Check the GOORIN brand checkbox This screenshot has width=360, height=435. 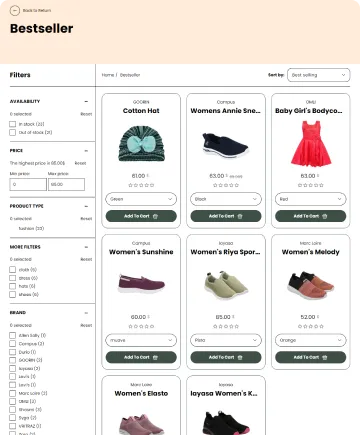tap(13, 360)
